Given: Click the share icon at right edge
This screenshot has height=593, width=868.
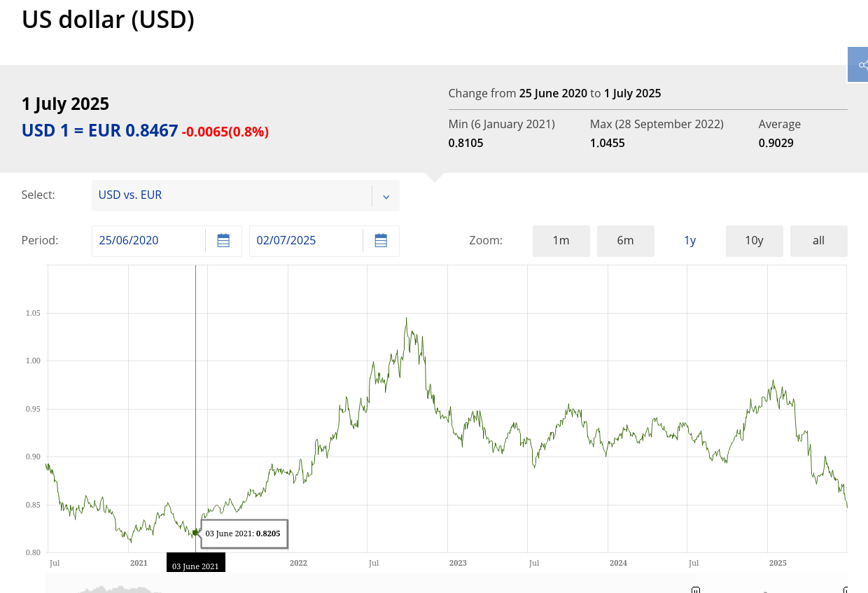Looking at the screenshot, I should (x=860, y=65).
